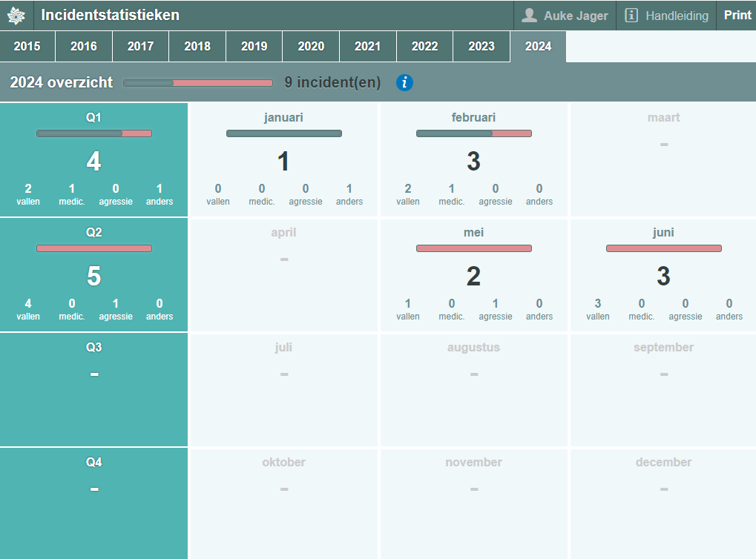Click the Q1 incident ratio bar
The image size is (756, 559).
pyautogui.click(x=93, y=133)
